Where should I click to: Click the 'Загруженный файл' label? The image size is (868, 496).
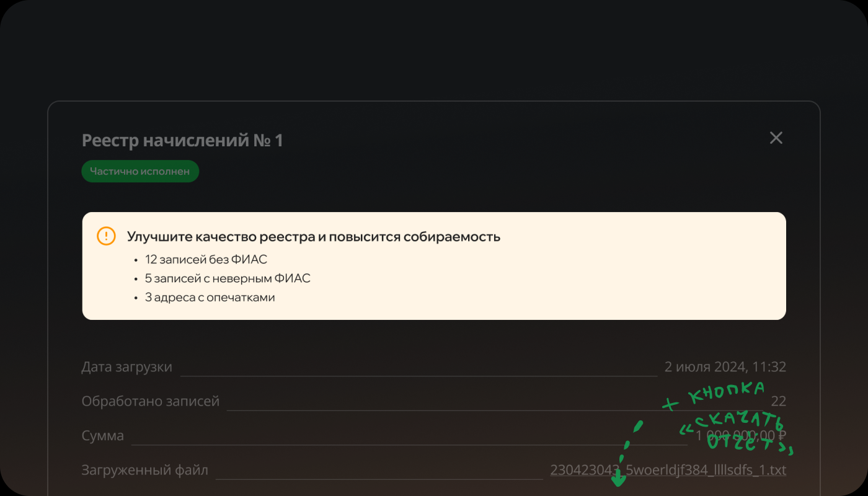144,471
